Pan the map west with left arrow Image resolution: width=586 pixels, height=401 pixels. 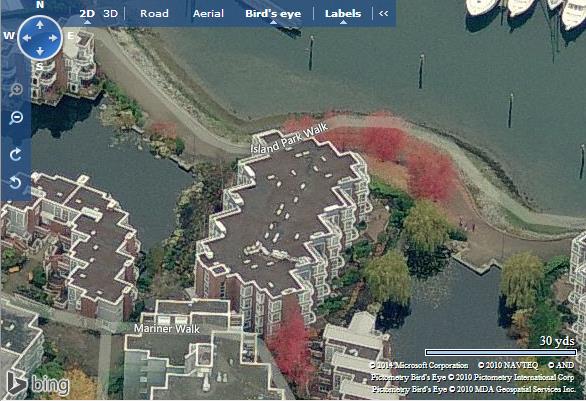click(x=27, y=38)
